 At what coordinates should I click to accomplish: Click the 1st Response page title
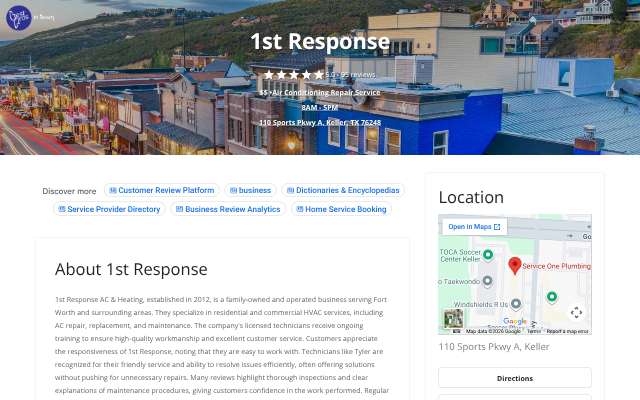(x=320, y=41)
